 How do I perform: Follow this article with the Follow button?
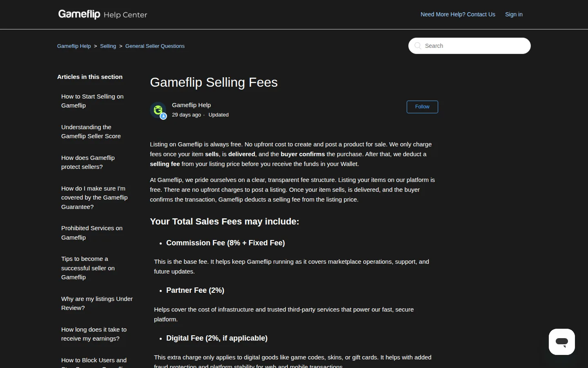422,107
